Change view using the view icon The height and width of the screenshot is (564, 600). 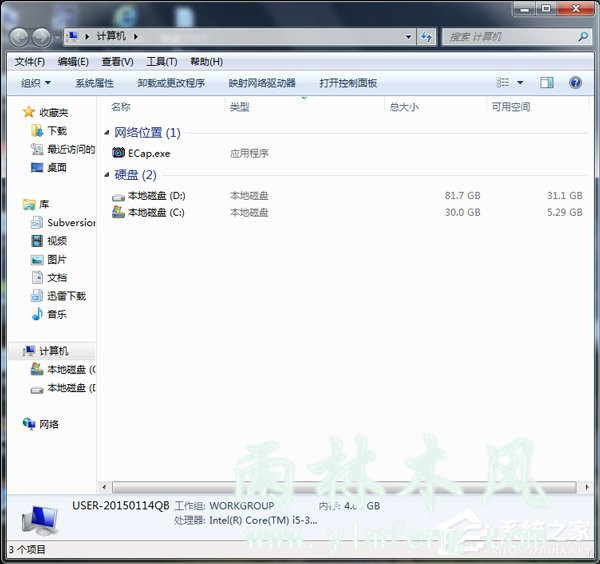502,82
